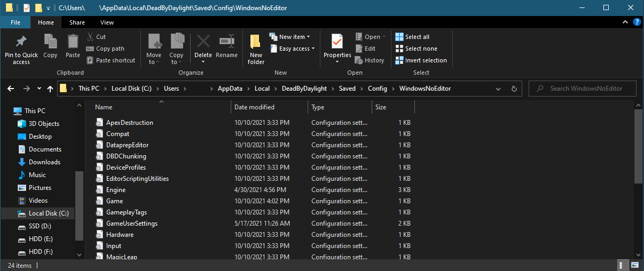Image resolution: width=644 pixels, height=271 pixels.
Task: Select Downloads in navigation pane
Action: point(44,162)
